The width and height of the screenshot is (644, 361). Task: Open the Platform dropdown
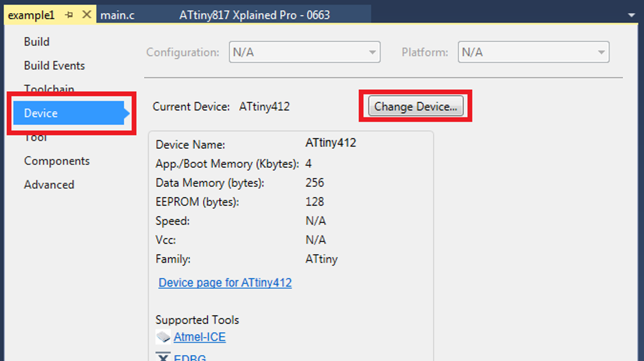(x=533, y=52)
